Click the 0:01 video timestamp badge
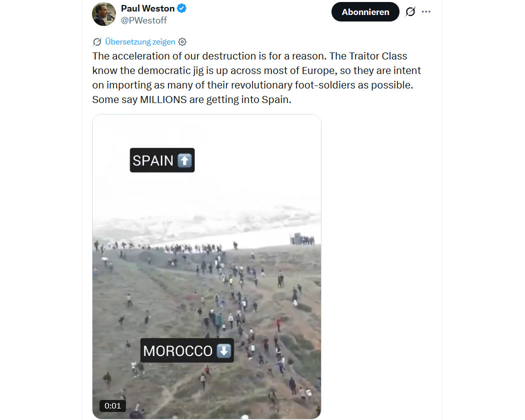525x420 pixels. 112,406
